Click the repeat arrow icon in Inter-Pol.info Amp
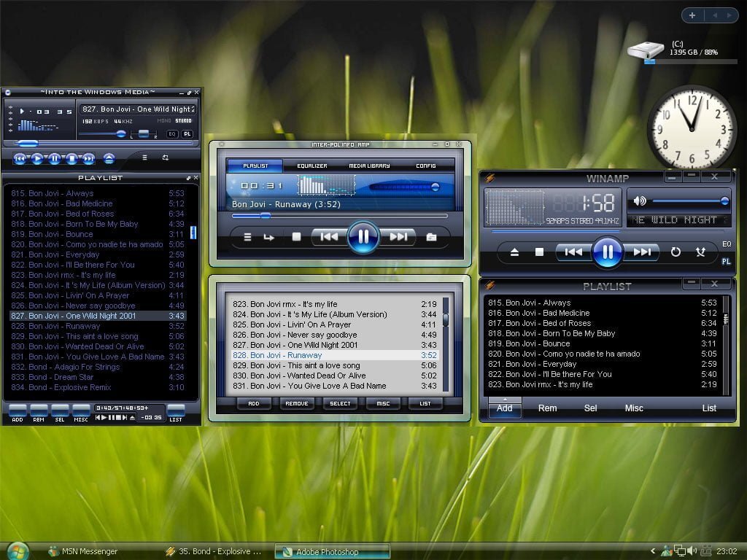 click(x=269, y=237)
